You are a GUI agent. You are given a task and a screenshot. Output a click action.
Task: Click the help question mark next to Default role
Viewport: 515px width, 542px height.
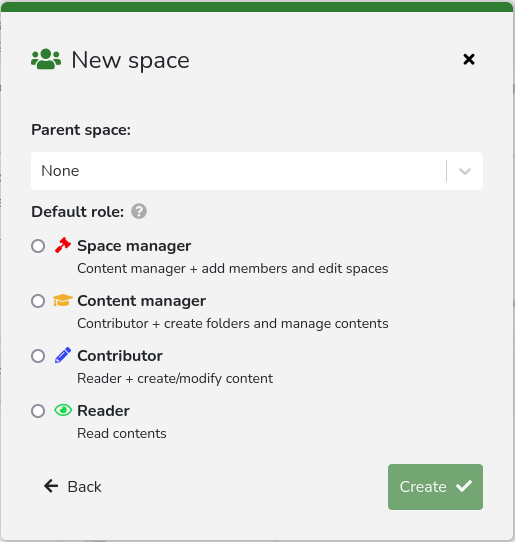tap(139, 211)
